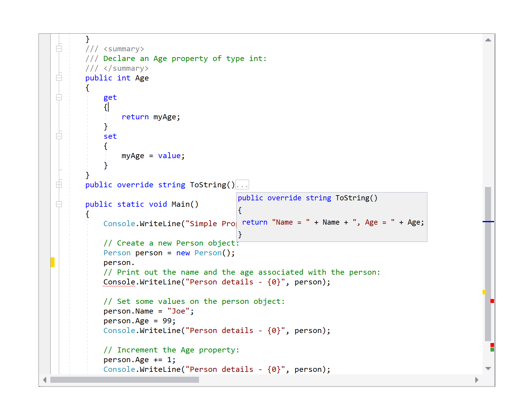The image size is (532, 418).
Task: Collapse the set accessor block
Action: tap(59, 136)
